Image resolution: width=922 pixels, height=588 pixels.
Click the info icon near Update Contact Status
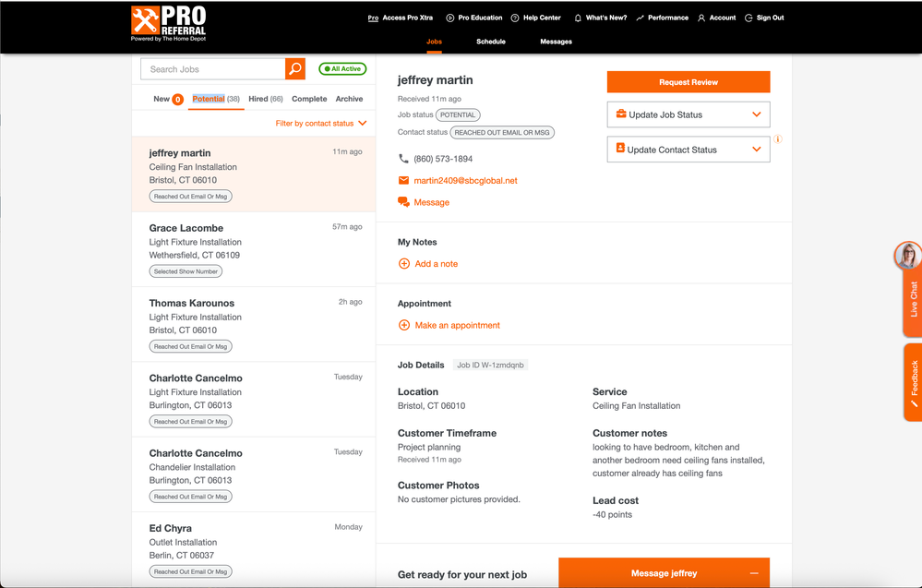click(778, 140)
